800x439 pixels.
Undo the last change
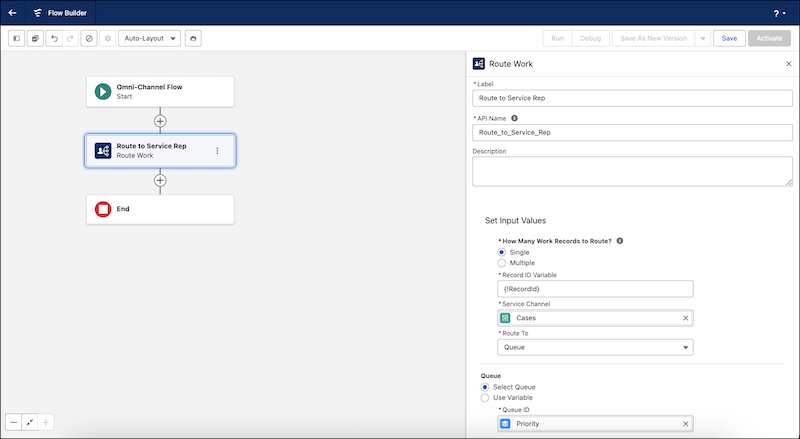pos(54,38)
